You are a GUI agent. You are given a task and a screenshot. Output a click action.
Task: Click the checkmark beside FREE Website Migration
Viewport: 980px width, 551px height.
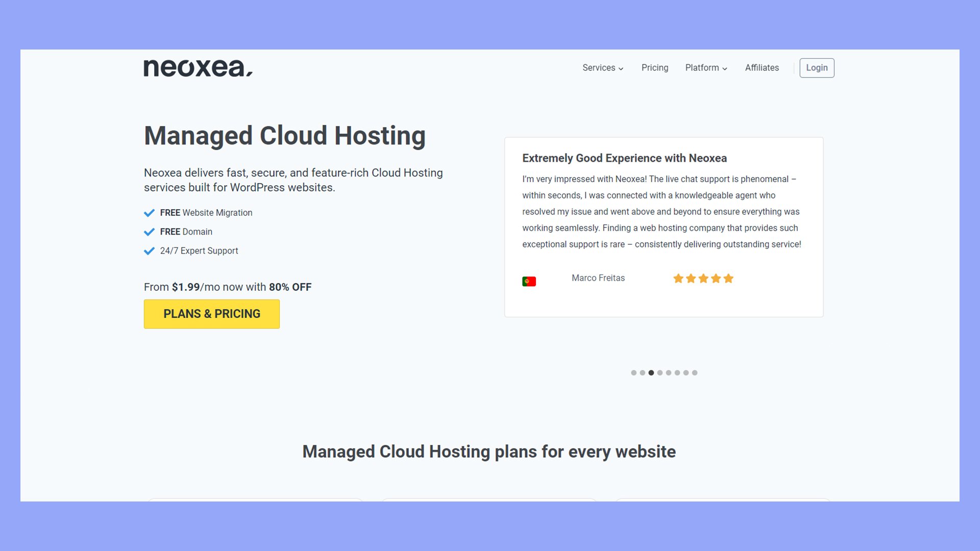click(149, 213)
